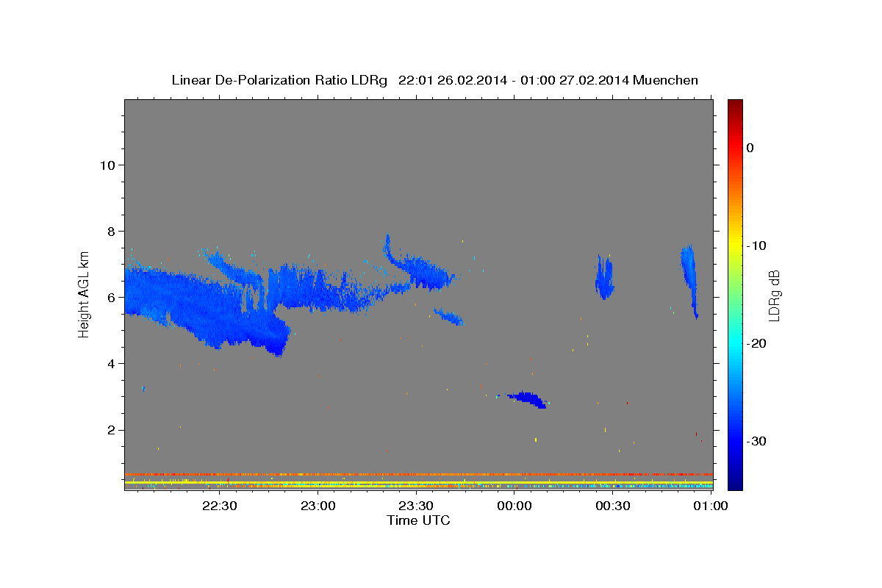
Task: Click the colorbar tick label '-10'
Action: [x=758, y=245]
